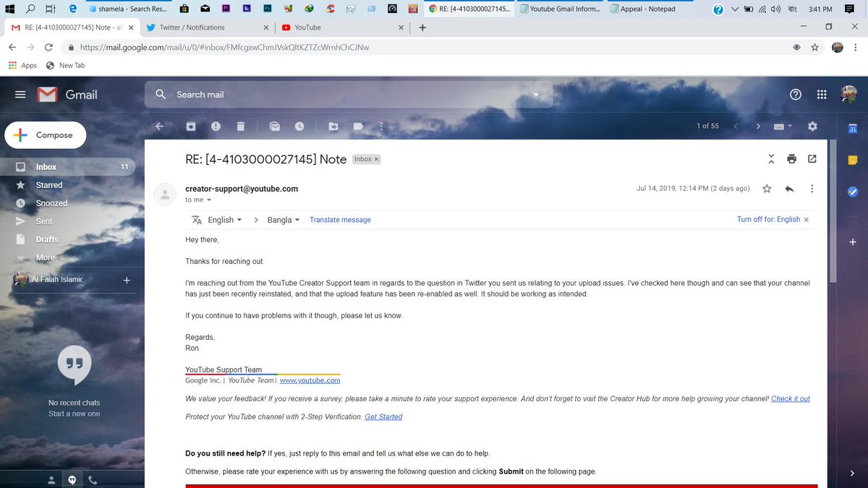Open the message's three-dot More menu
The image size is (868, 488).
tap(812, 189)
